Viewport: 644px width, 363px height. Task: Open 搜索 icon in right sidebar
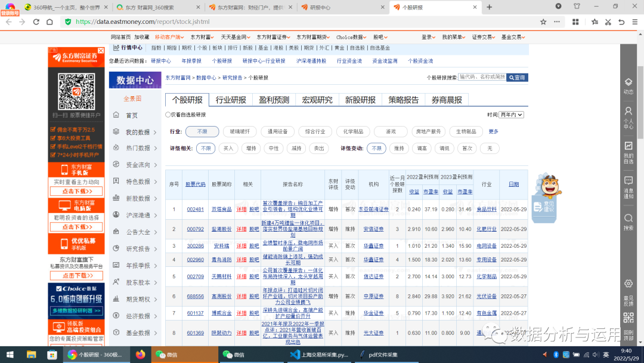pyautogui.click(x=628, y=222)
